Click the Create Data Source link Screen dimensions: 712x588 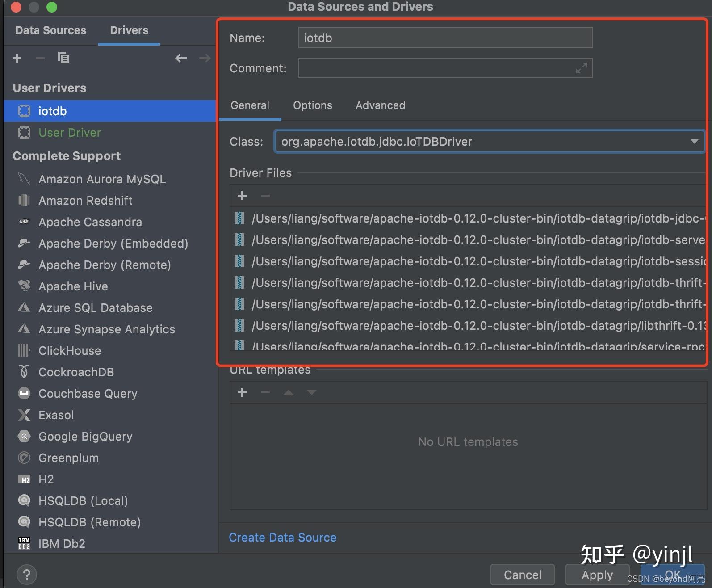tap(282, 538)
